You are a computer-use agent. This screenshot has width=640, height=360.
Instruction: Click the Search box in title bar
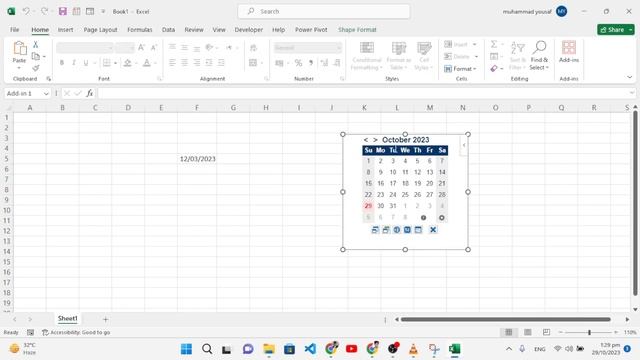pos(324,11)
